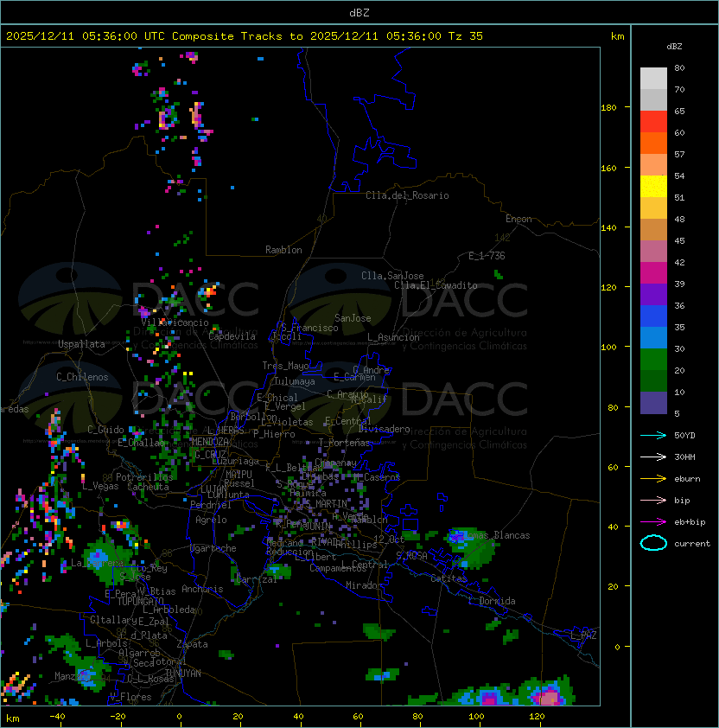The width and height of the screenshot is (719, 728).
Task: Pick the purple 39 dBZ legend swatch
Action: (653, 294)
